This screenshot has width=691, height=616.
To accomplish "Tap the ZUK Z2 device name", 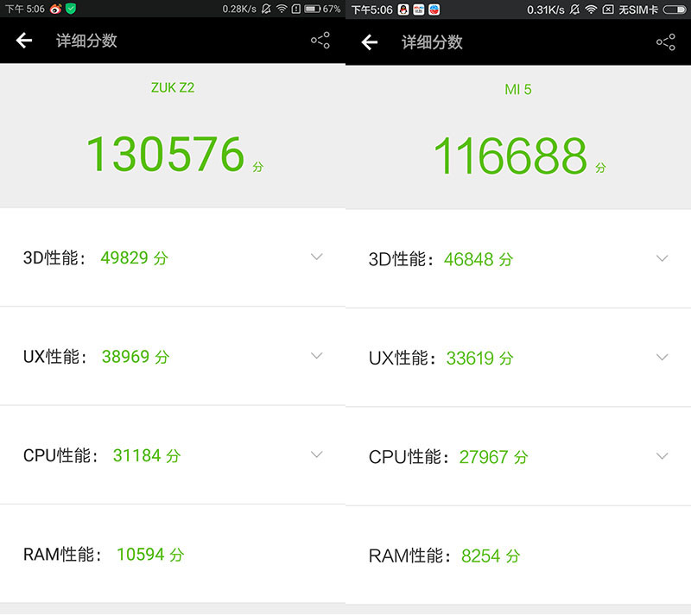I will [173, 88].
